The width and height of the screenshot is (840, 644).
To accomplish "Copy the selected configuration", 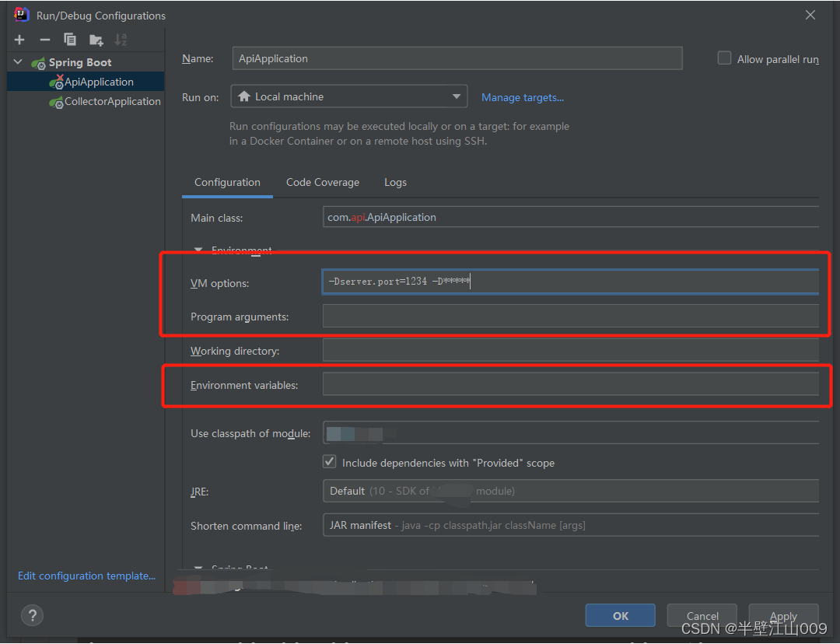I will point(70,40).
